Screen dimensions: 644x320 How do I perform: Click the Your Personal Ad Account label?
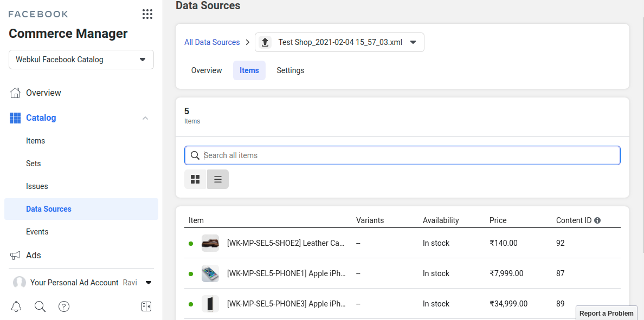74,283
